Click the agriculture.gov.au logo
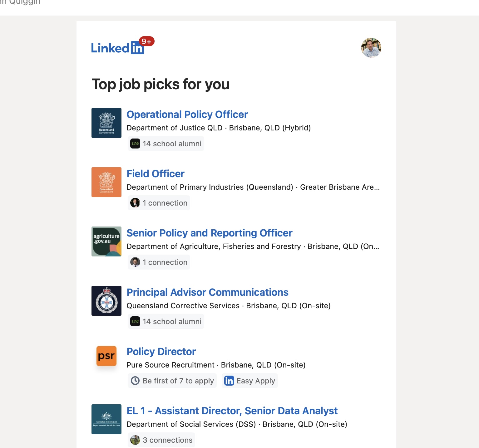479x448 pixels. point(106,241)
